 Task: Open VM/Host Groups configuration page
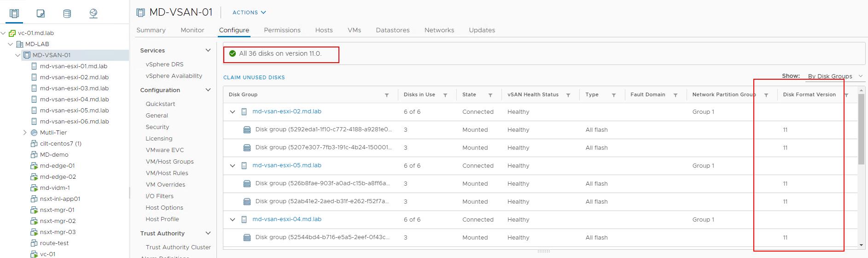(169, 162)
